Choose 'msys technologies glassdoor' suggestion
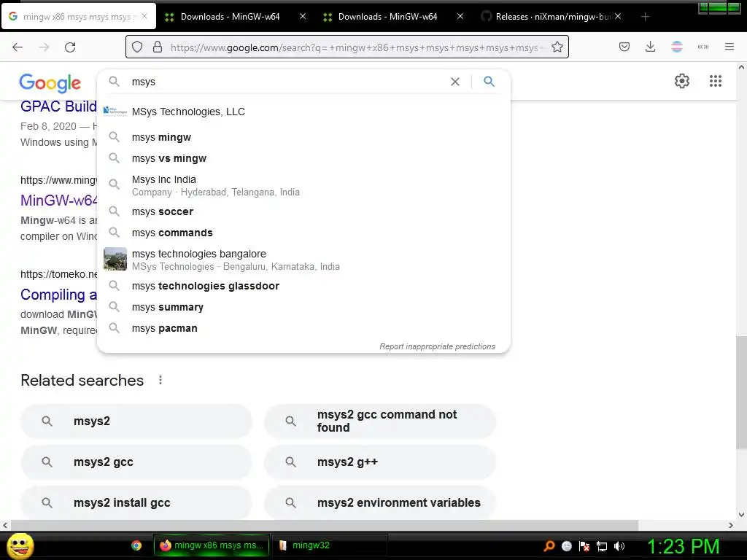This screenshot has width=747, height=560. [303, 286]
